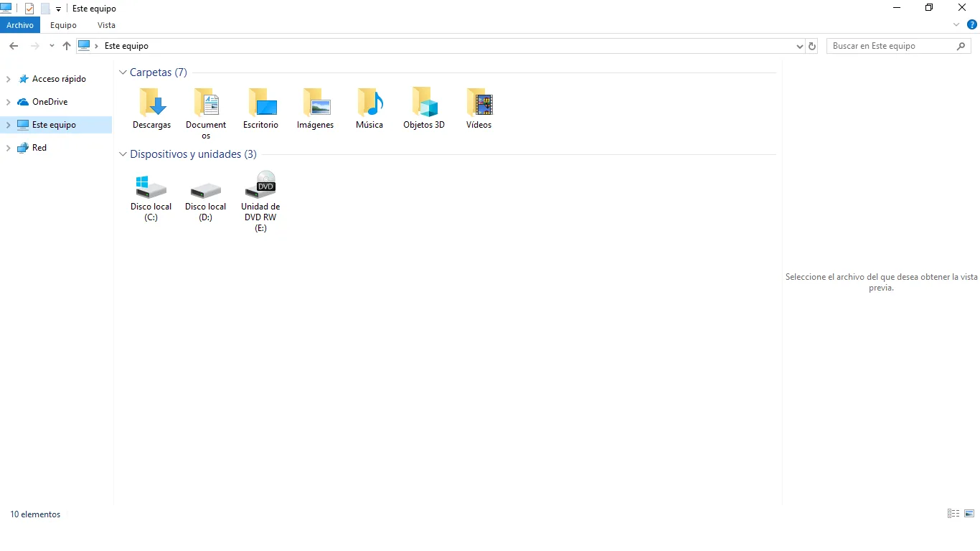Open the Vista ribbon tab

tap(106, 25)
